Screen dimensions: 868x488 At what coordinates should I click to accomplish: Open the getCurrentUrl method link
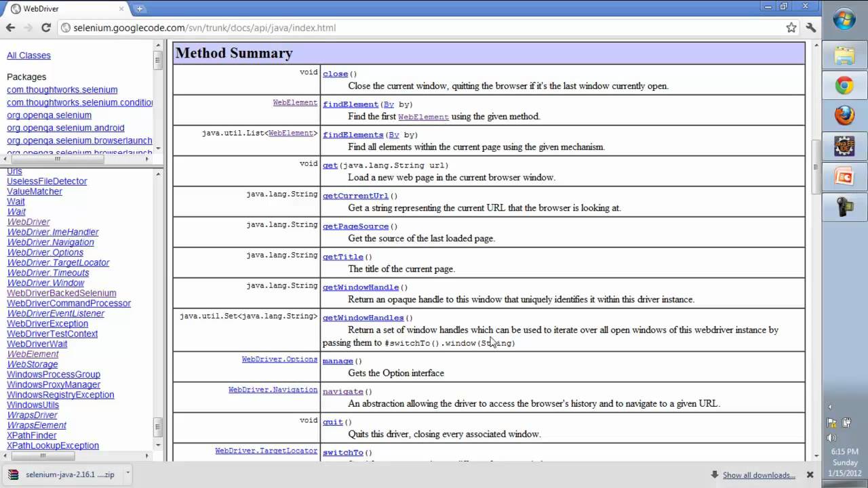click(x=355, y=196)
